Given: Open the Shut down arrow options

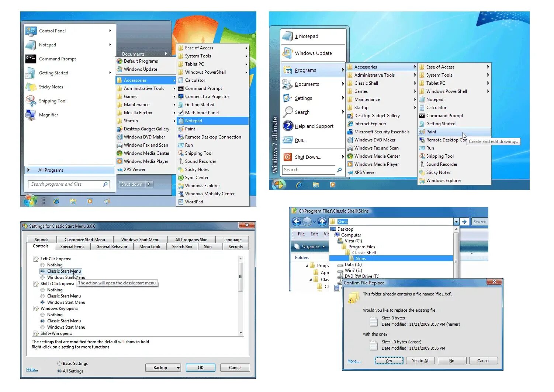Looking at the screenshot, I should click(149, 184).
